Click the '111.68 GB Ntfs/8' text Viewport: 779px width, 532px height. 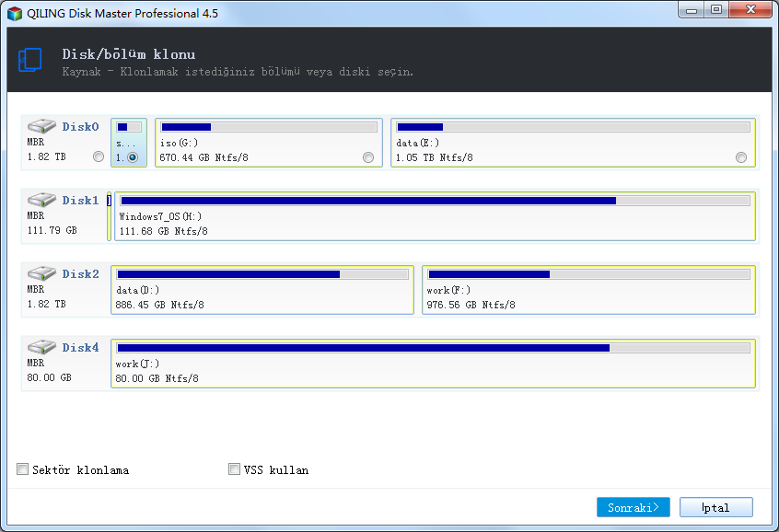pos(164,231)
